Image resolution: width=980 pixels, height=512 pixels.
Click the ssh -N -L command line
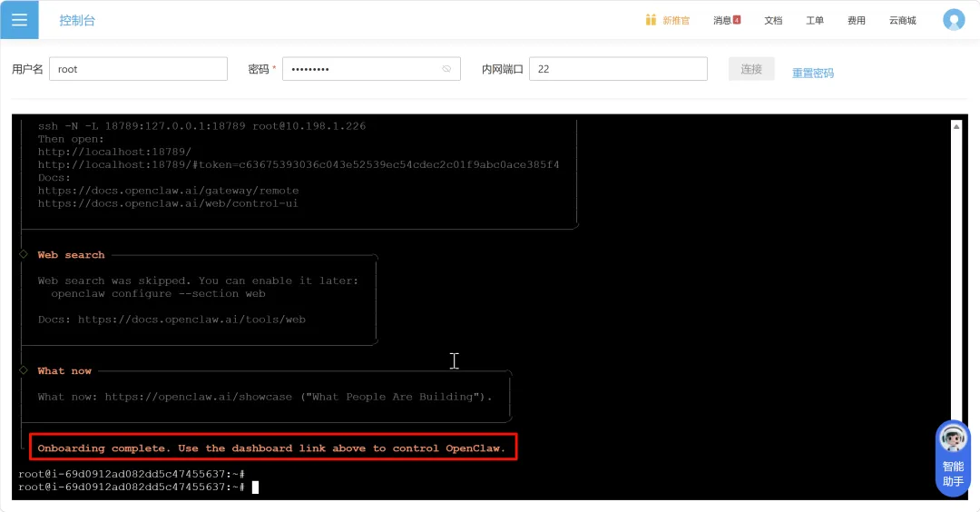point(201,126)
